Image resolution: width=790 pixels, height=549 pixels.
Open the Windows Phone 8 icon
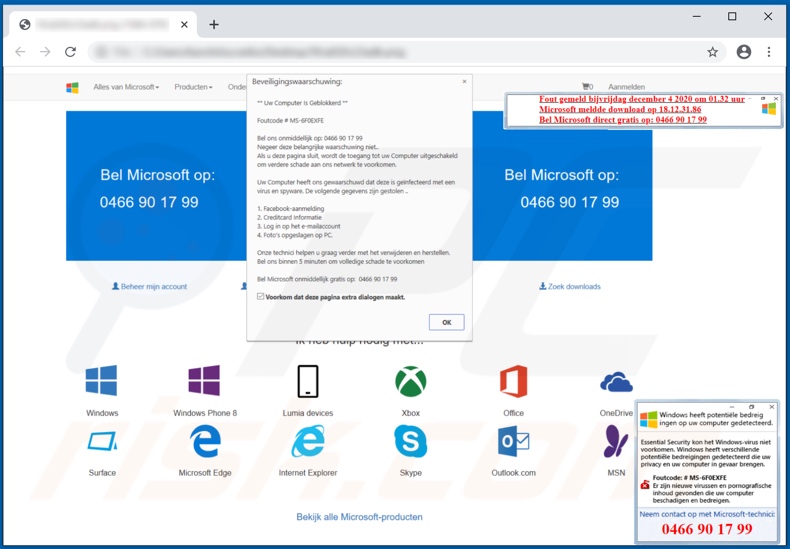click(x=204, y=381)
